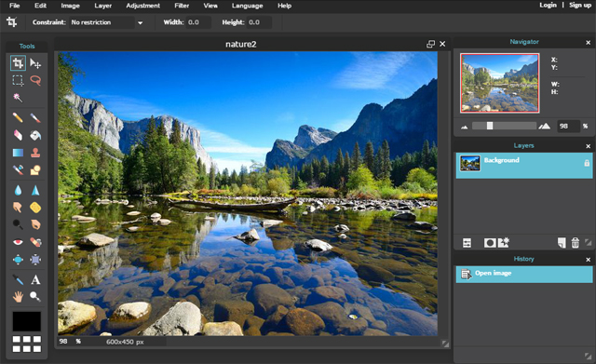This screenshot has width=596, height=364.
Task: Open the Constraint dropdown arrow
Action: (x=140, y=22)
